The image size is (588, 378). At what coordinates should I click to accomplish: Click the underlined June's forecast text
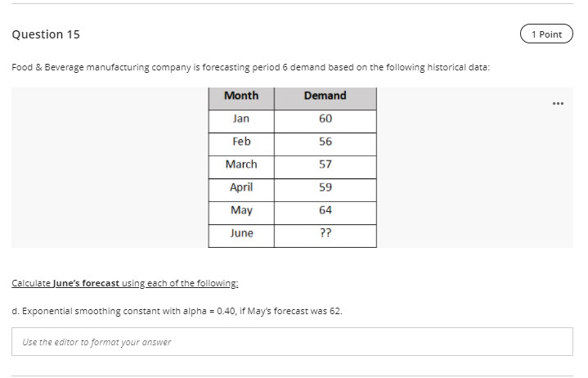coord(86,283)
